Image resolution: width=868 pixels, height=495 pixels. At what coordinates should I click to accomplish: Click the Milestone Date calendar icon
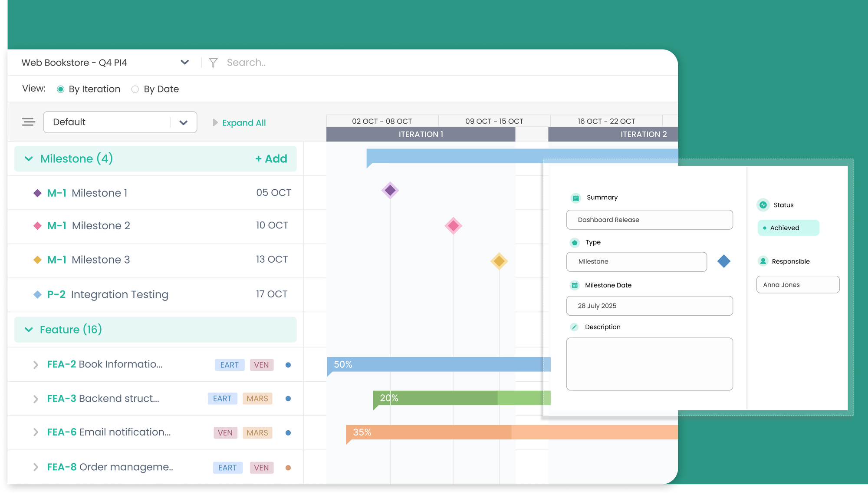point(575,285)
